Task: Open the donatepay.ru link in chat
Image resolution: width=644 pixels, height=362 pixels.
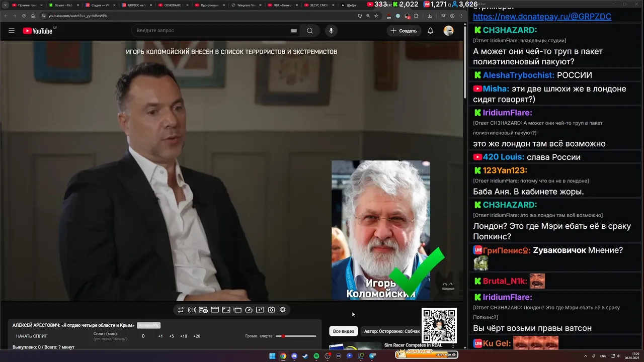Action: 542,17
